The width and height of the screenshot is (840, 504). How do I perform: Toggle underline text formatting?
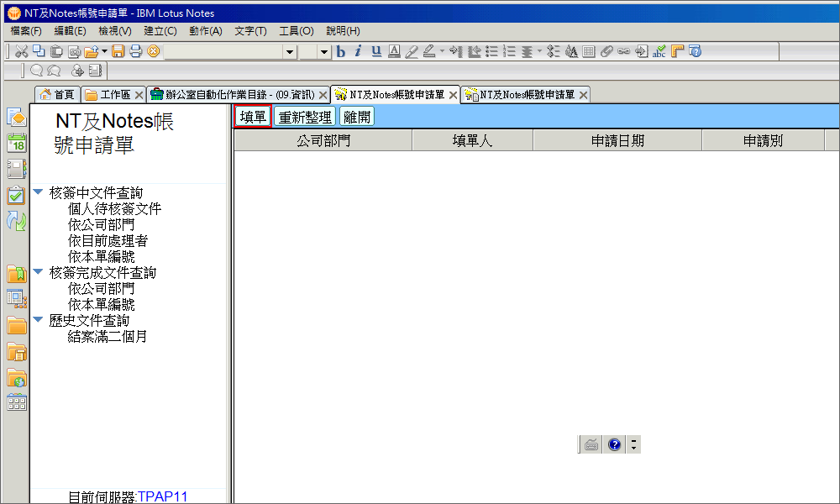point(376,51)
